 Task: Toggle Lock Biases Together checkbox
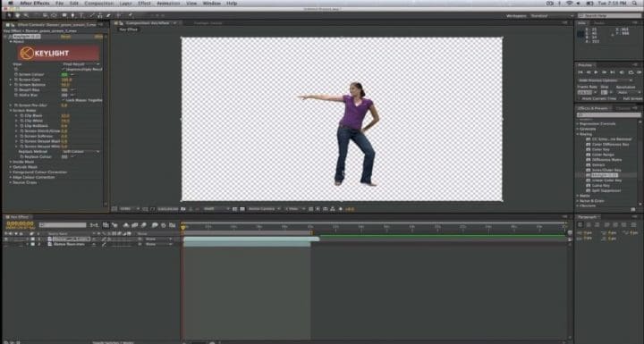point(64,100)
